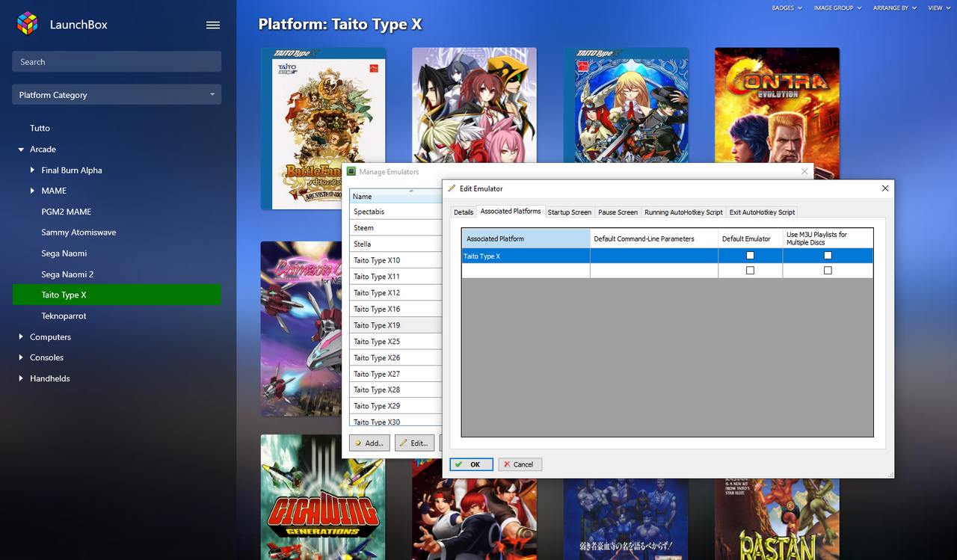Select Taito Type X26 emulator

coord(396,357)
